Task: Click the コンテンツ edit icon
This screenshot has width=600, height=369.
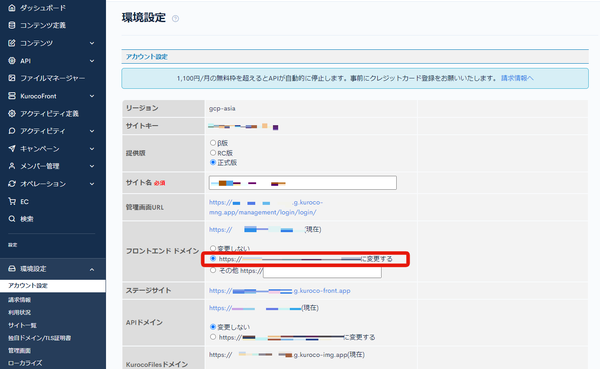Action: pyautogui.click(x=12, y=43)
